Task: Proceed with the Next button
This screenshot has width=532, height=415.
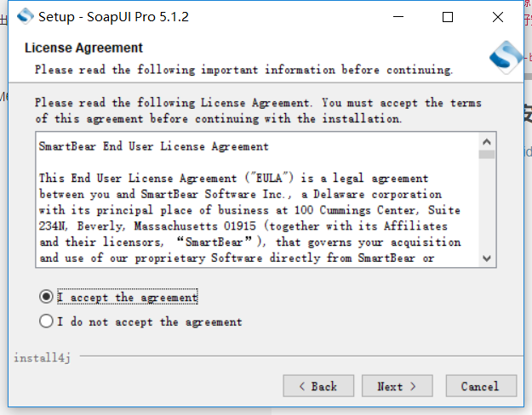Action: pyautogui.click(x=397, y=386)
